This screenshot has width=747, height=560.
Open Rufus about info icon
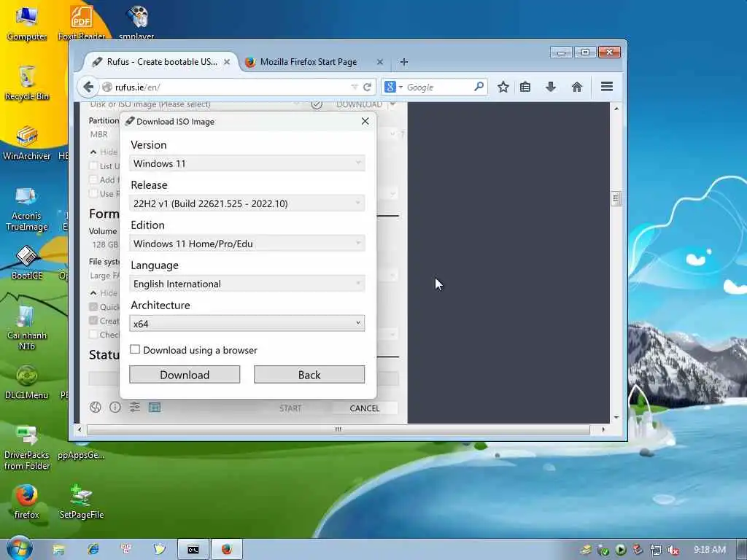click(115, 407)
